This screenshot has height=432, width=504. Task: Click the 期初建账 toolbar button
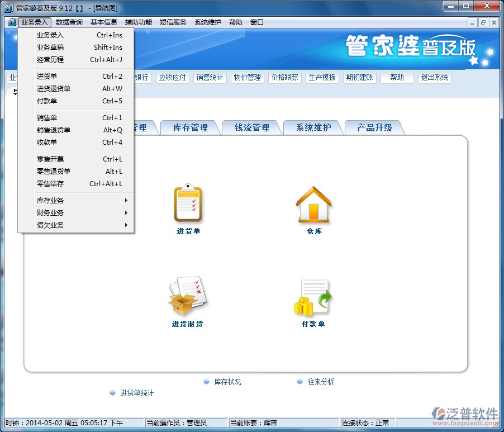pos(360,77)
